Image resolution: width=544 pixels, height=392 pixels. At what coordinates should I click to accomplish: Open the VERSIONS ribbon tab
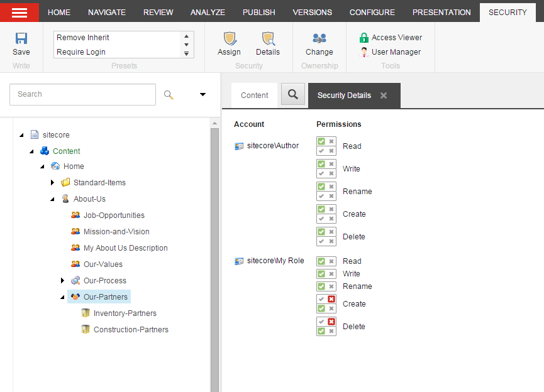[x=312, y=13]
